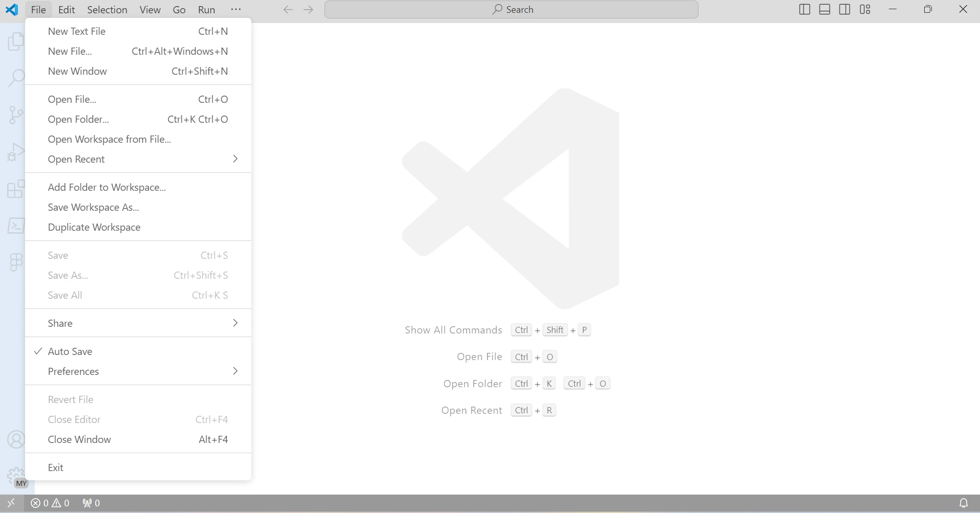Toggle the Auto Save option

coord(70,351)
